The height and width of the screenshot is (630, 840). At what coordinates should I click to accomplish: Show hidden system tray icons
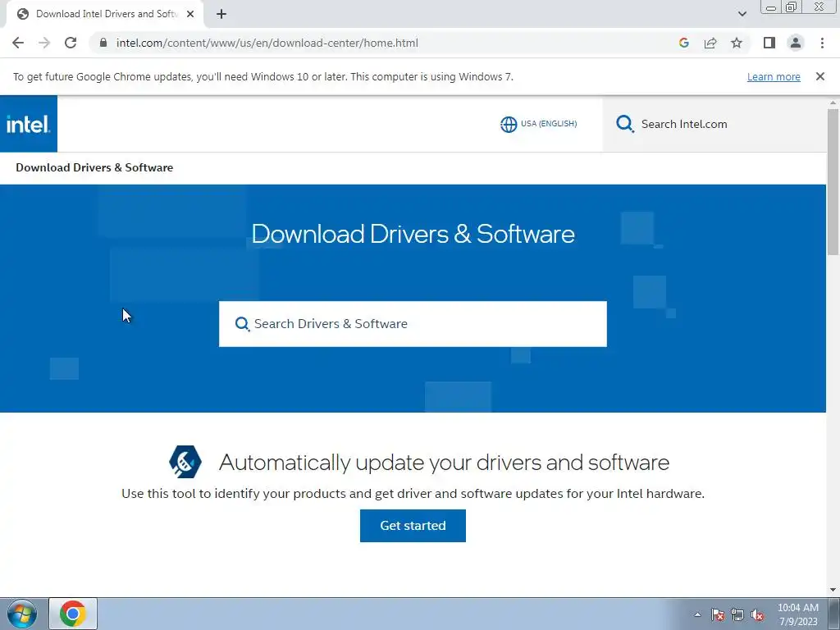[697, 614]
